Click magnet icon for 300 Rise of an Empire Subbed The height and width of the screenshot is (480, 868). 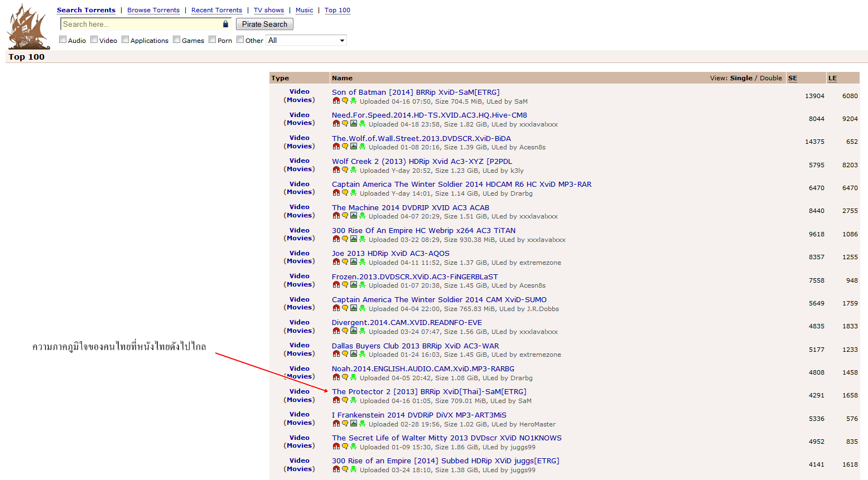[x=336, y=469]
